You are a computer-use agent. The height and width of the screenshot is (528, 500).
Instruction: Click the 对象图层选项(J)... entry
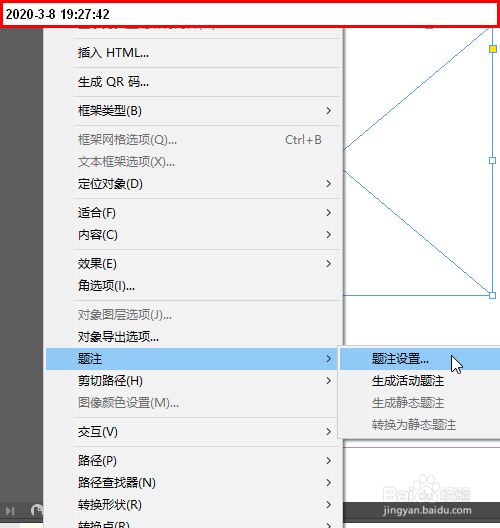(193, 315)
